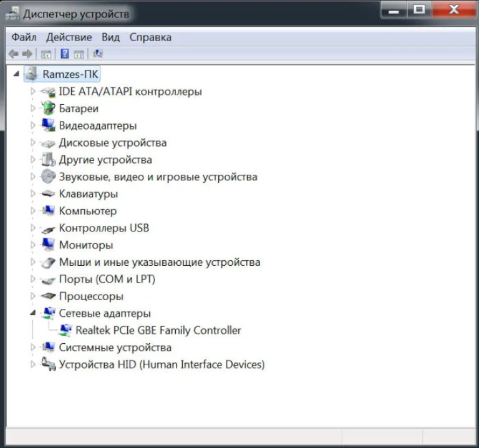The height and width of the screenshot is (448, 479).
Task: Open the Действие menu
Action: pyautogui.click(x=69, y=37)
